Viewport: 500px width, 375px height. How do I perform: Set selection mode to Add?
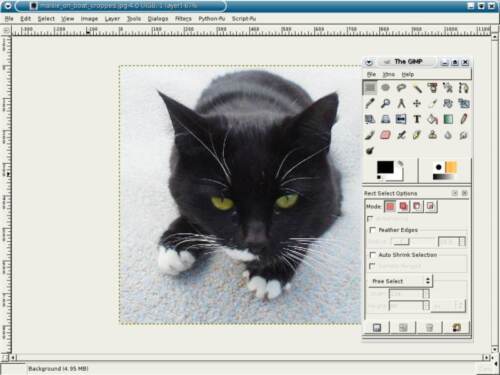point(403,206)
